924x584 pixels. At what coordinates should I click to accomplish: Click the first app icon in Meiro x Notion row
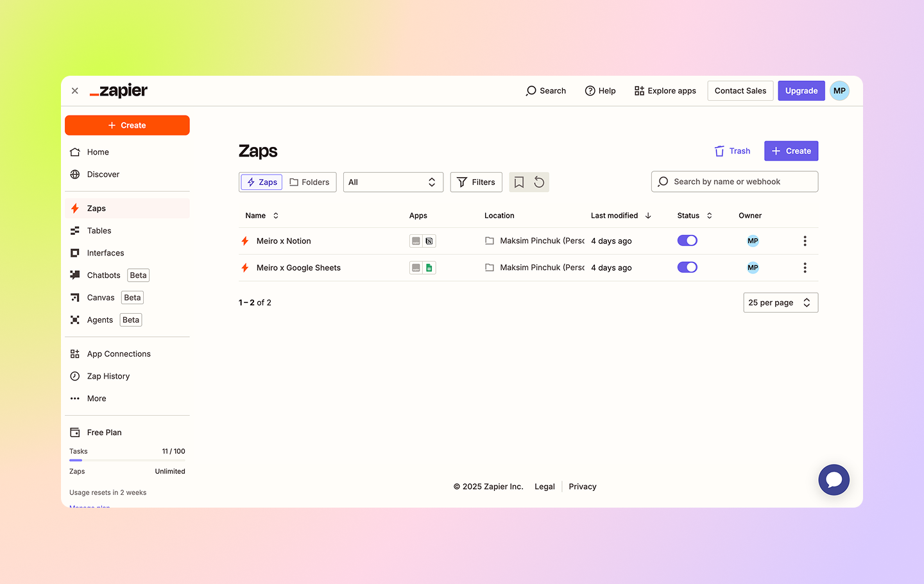click(x=416, y=241)
